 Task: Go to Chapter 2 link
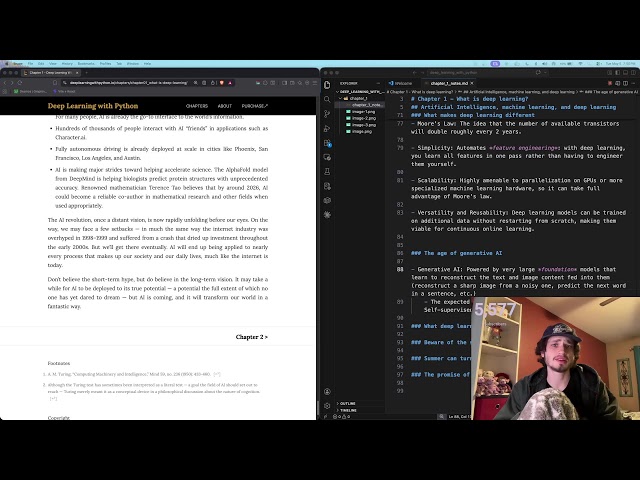tap(251, 337)
